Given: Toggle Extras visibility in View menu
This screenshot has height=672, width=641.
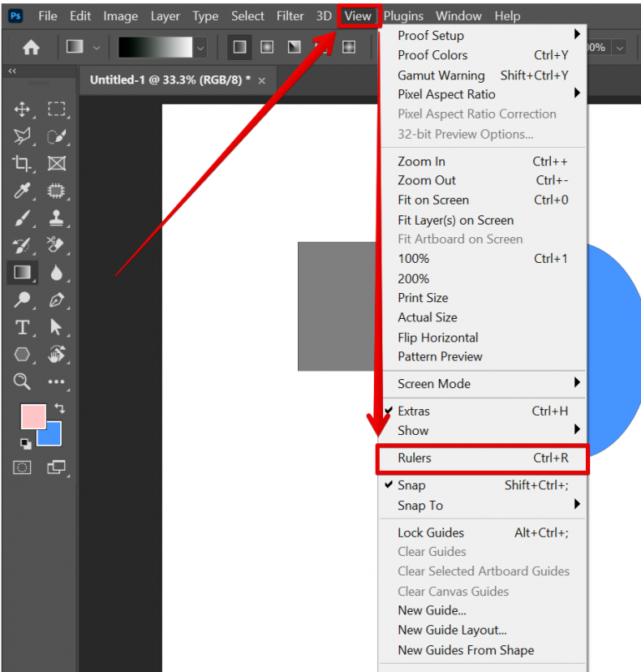Looking at the screenshot, I should [x=414, y=411].
